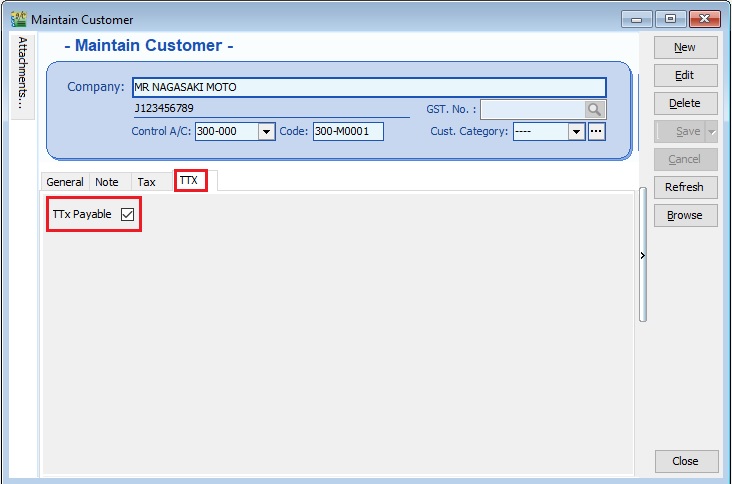The height and width of the screenshot is (484, 732).
Task: Click the GST No. search magnifier icon
Action: point(594,110)
